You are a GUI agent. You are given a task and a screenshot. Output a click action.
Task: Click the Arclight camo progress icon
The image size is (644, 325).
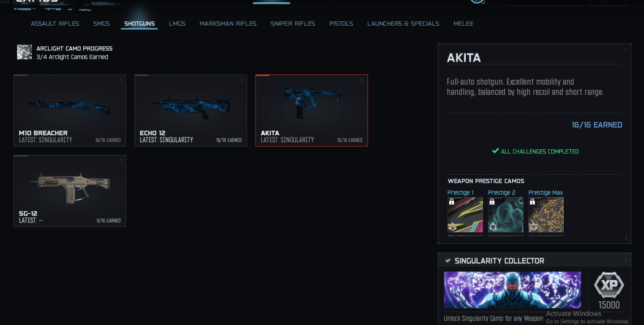click(x=24, y=52)
